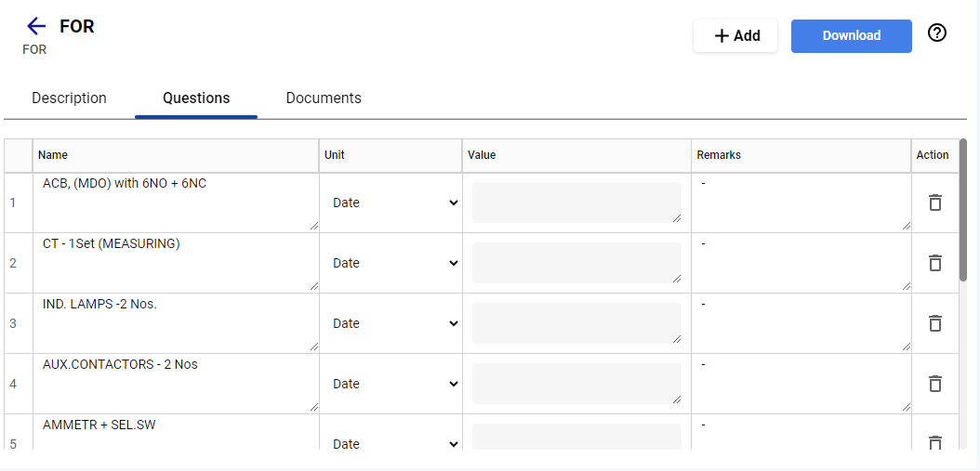This screenshot has width=980, height=471.
Task: Click the Remarks field for row 2
Action: (802, 263)
